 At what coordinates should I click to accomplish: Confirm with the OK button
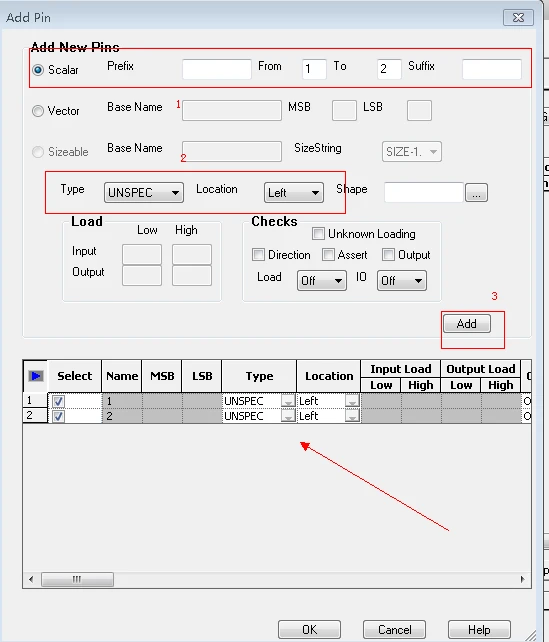pos(310,629)
